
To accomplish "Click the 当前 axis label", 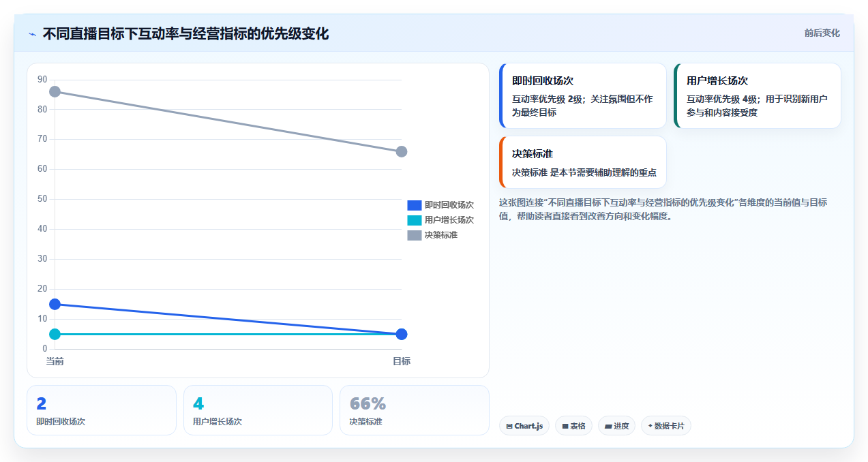I will click(55, 361).
